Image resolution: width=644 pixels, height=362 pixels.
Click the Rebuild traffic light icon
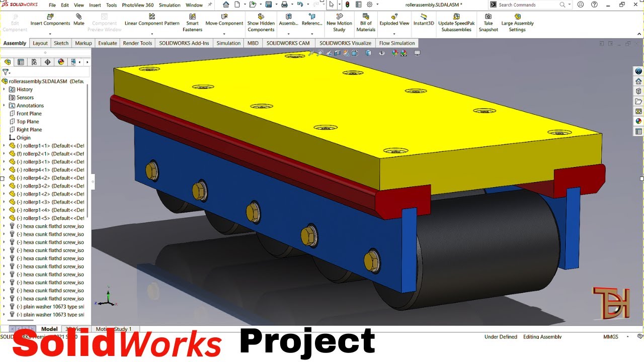pos(347,5)
